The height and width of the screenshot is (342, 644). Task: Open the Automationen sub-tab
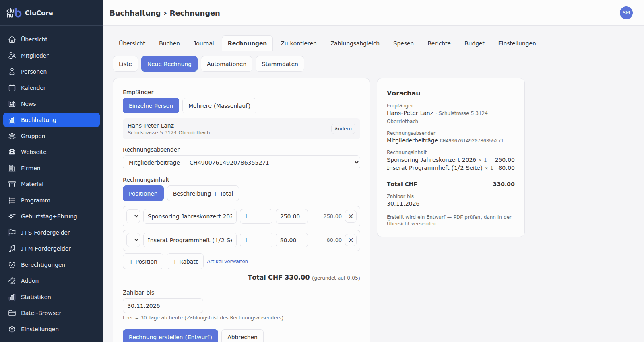(227, 64)
